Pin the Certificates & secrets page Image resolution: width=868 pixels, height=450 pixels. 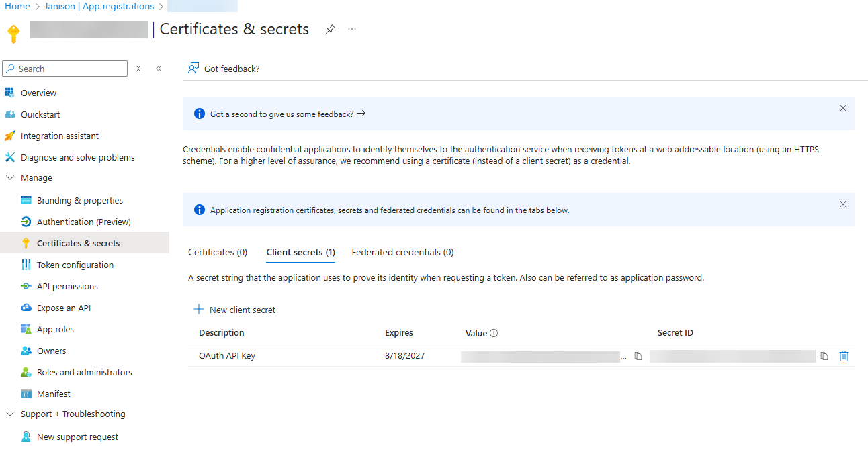(x=330, y=30)
